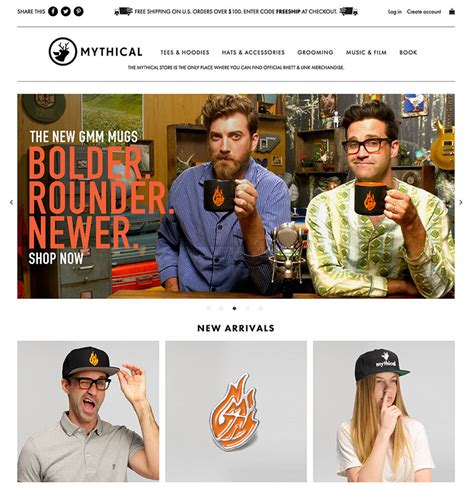Open the Tees & Hoodies menu
Viewport: 474px width, 487px height.
point(185,52)
